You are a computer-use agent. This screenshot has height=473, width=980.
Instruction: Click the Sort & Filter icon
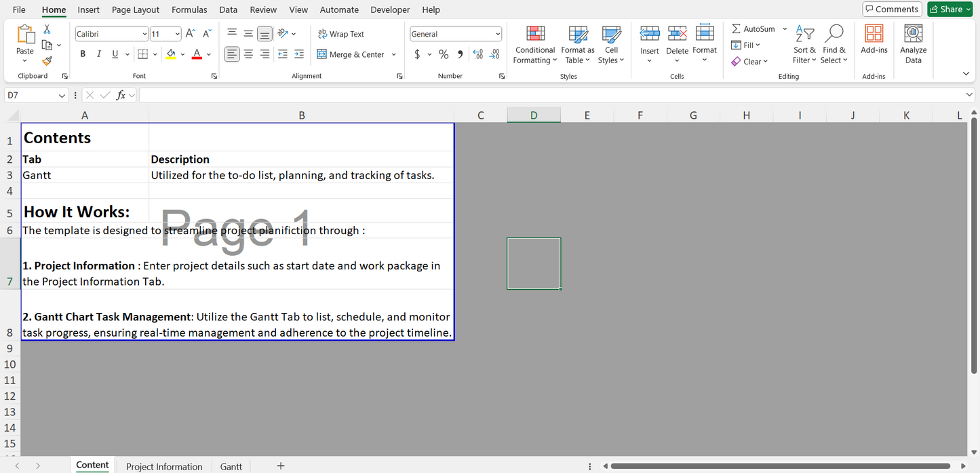click(804, 45)
